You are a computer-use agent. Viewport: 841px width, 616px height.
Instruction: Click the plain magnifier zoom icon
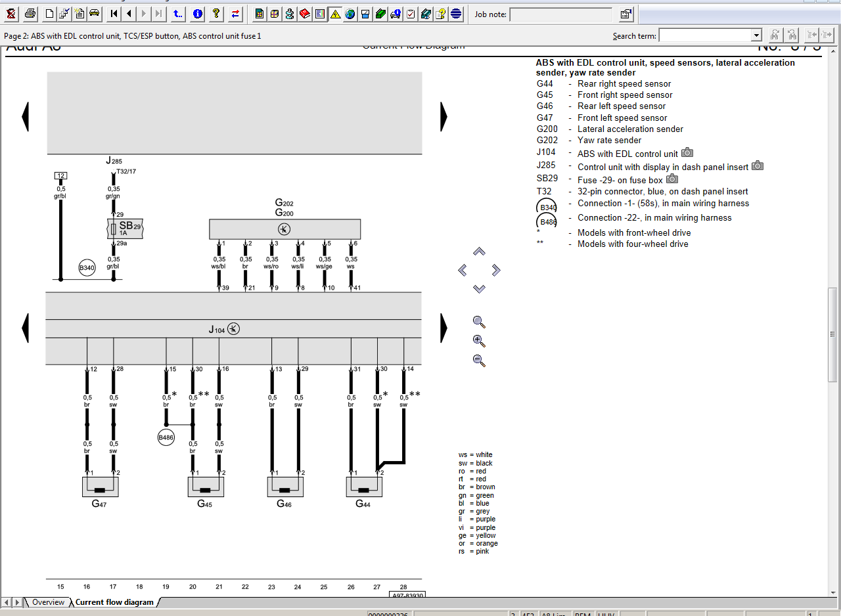(479, 322)
